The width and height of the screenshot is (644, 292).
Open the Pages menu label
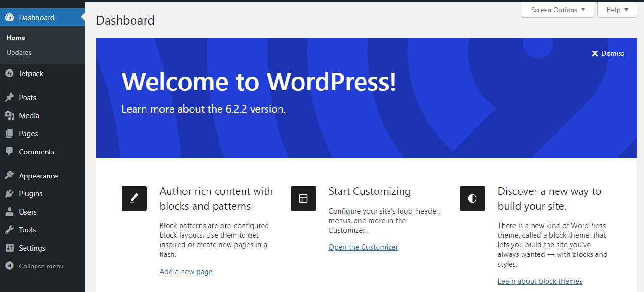pyautogui.click(x=28, y=134)
